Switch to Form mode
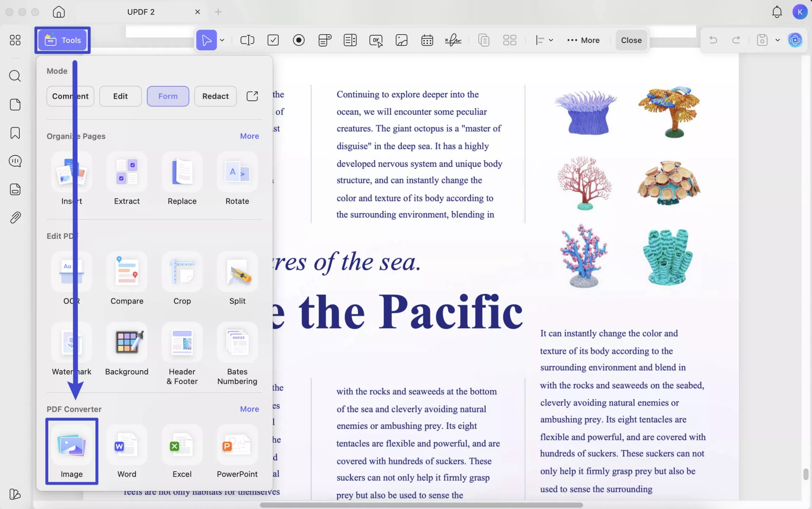The width and height of the screenshot is (812, 509). 168,96
